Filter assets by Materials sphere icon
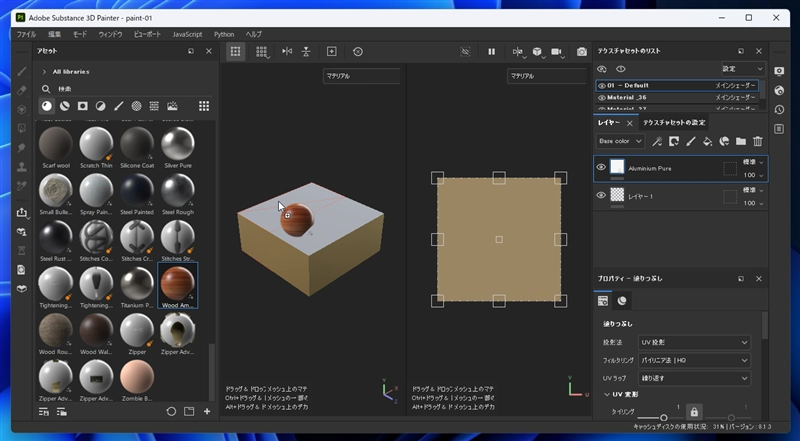The width and height of the screenshot is (800, 441). [47, 106]
